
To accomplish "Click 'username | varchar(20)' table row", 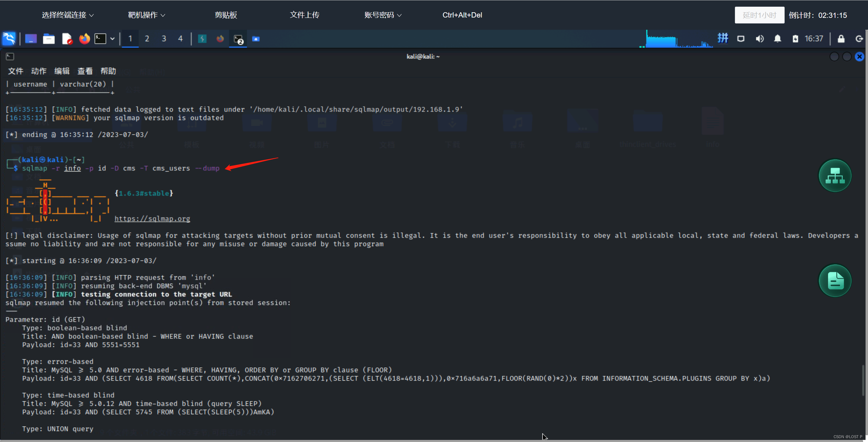I will click(x=60, y=84).
